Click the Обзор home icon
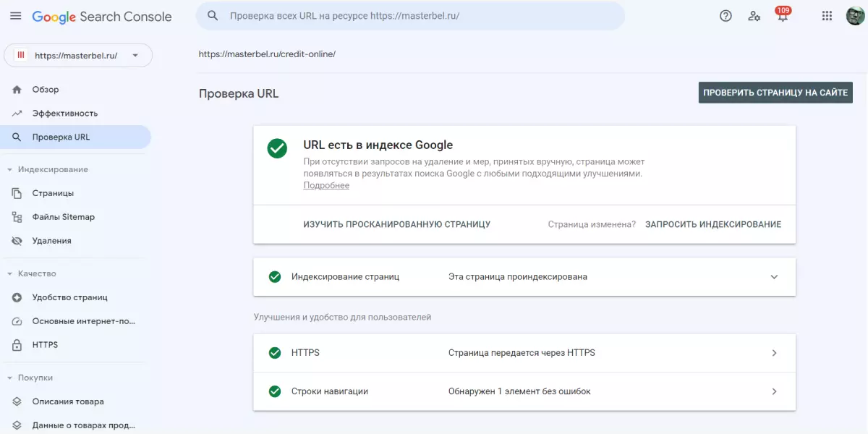 (17, 90)
